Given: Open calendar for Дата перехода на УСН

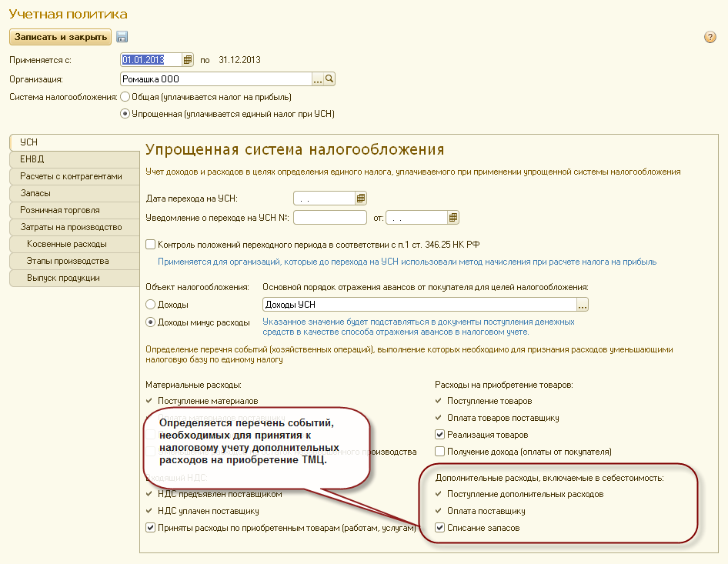Looking at the screenshot, I should pyautogui.click(x=361, y=199).
